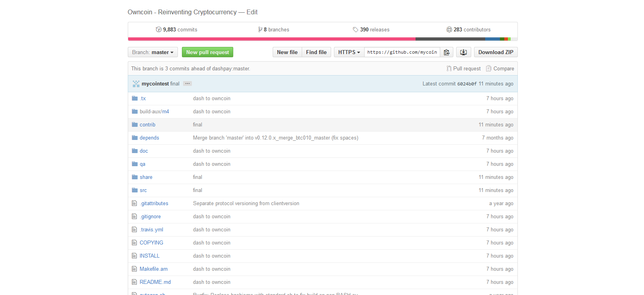The height and width of the screenshot is (295, 644).
Task: Click the New pull request button
Action: 207,52
